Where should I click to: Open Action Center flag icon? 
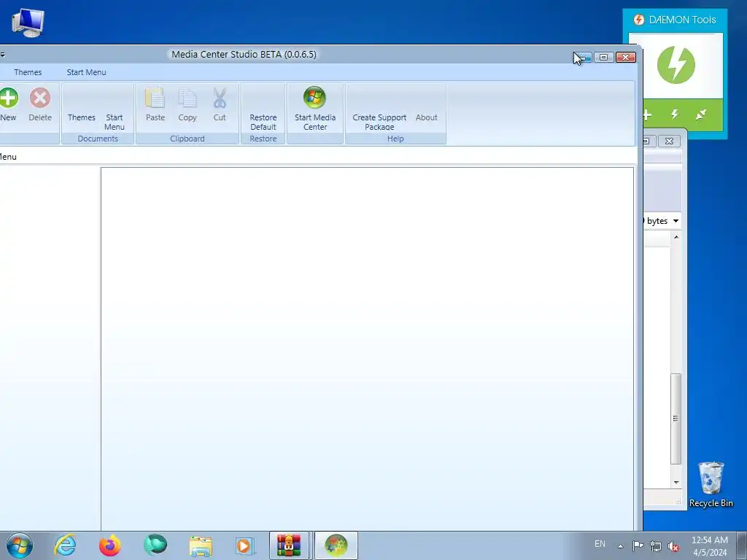pos(638,545)
